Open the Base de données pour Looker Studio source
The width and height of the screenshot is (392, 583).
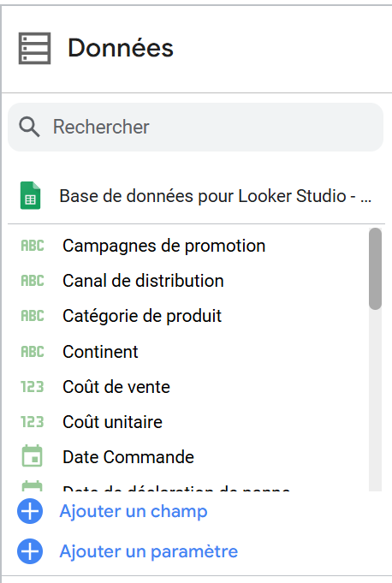click(x=195, y=196)
